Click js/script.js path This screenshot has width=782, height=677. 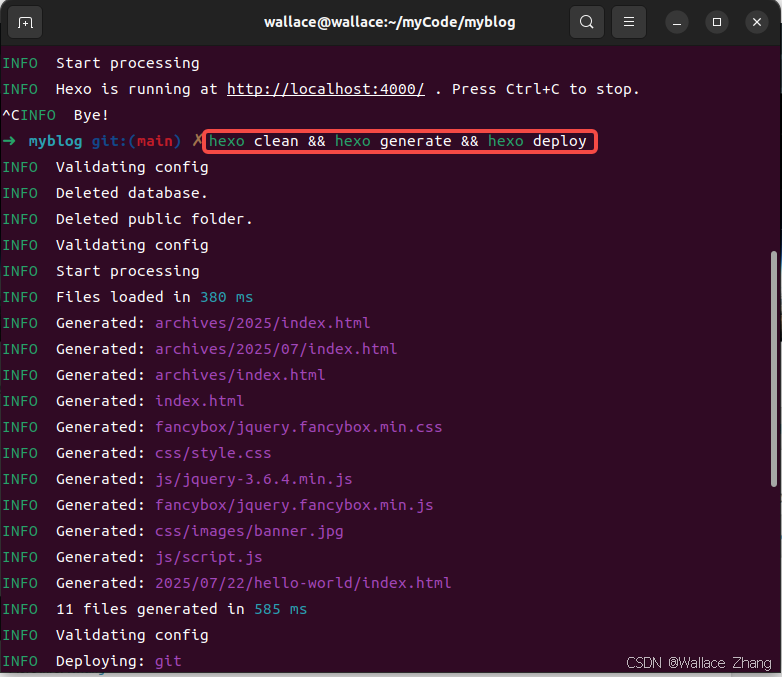click(209, 557)
